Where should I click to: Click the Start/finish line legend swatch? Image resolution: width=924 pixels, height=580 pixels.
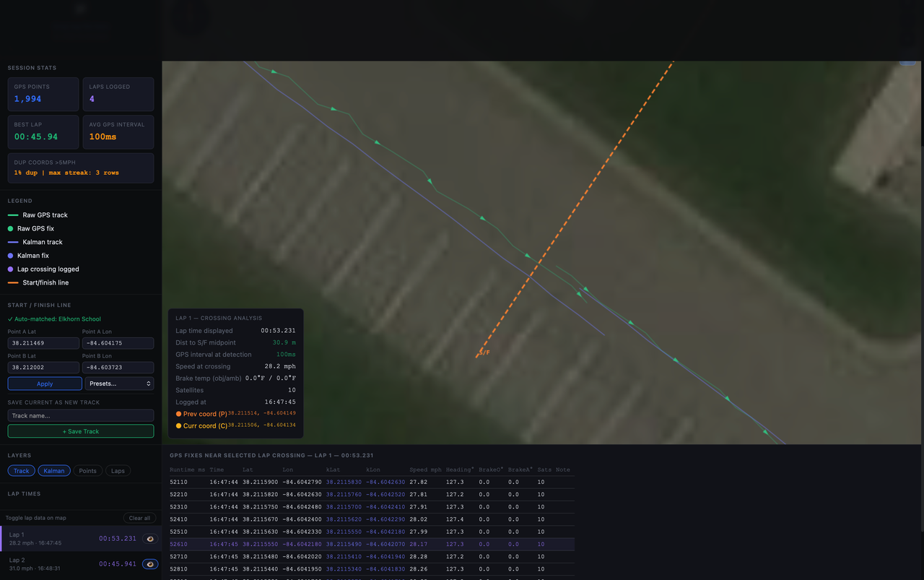(x=13, y=282)
